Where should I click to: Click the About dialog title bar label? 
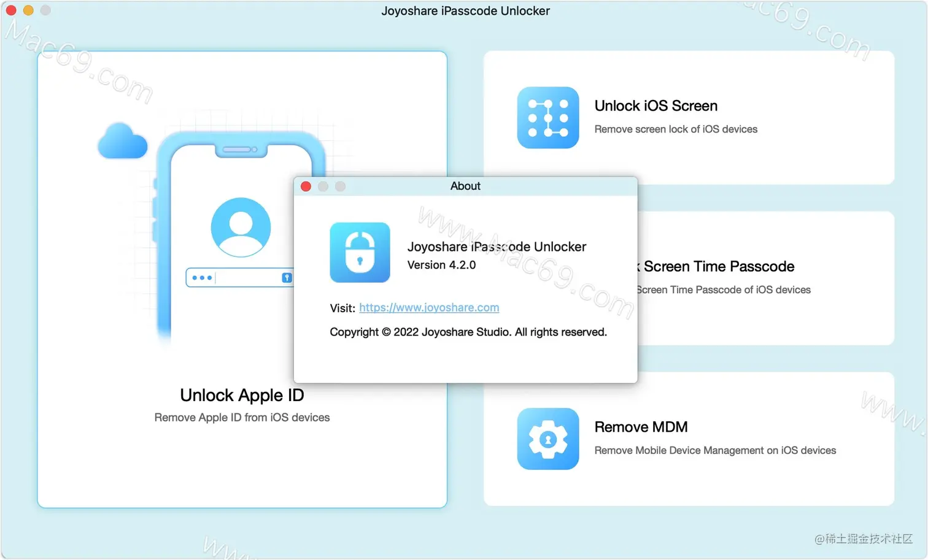tap(465, 186)
